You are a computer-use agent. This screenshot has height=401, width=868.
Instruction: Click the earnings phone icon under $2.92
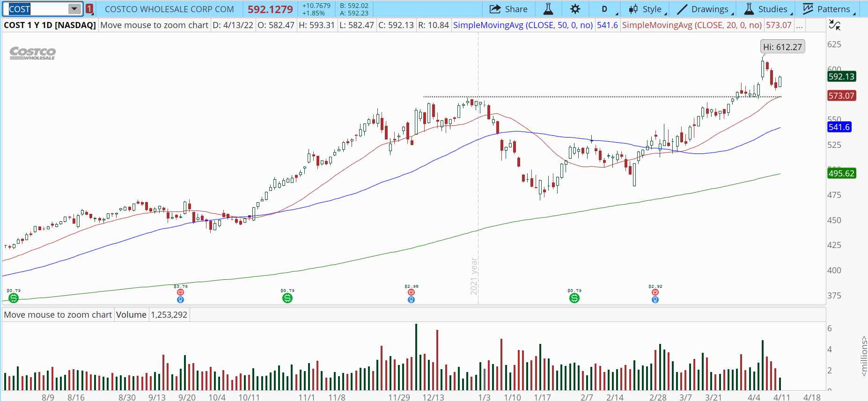[655, 292]
